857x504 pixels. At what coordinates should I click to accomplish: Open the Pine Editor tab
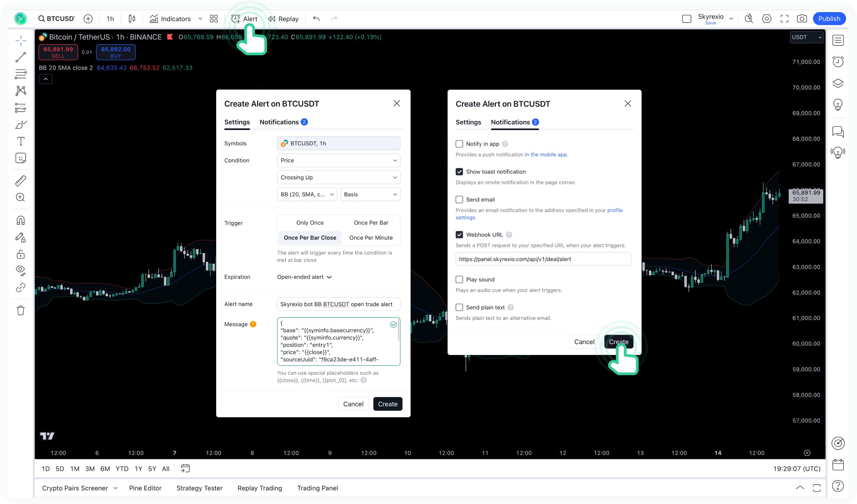[x=145, y=488]
